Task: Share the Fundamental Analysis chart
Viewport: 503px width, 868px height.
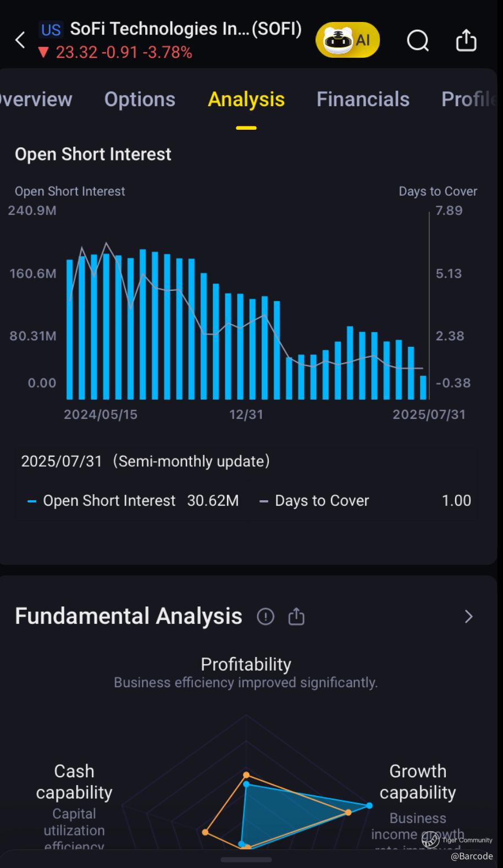Action: (x=296, y=617)
